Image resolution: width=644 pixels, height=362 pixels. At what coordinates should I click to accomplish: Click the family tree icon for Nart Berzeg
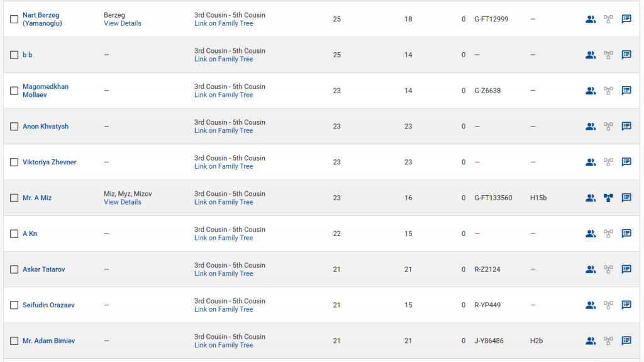click(x=608, y=19)
